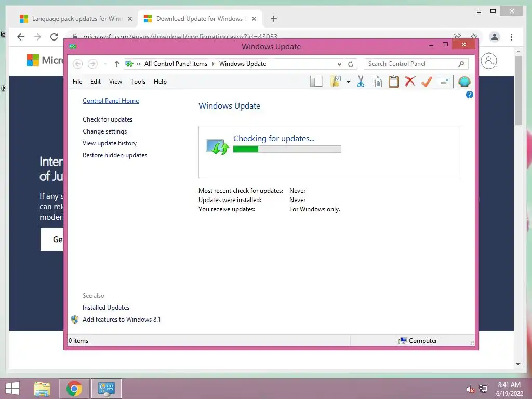Screen dimensions: 532x399
Task: Click the layout pane toolbar icon
Action: tap(316, 82)
